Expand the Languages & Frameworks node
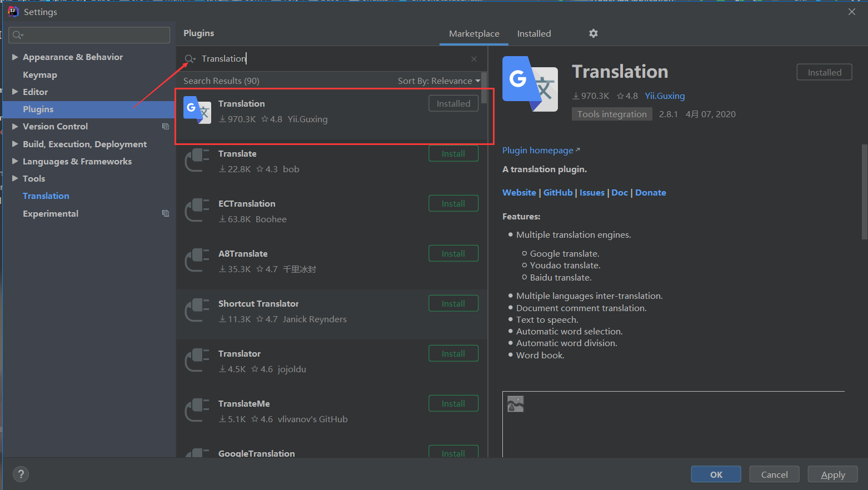Screen dimensions: 868x490 click(15, 161)
